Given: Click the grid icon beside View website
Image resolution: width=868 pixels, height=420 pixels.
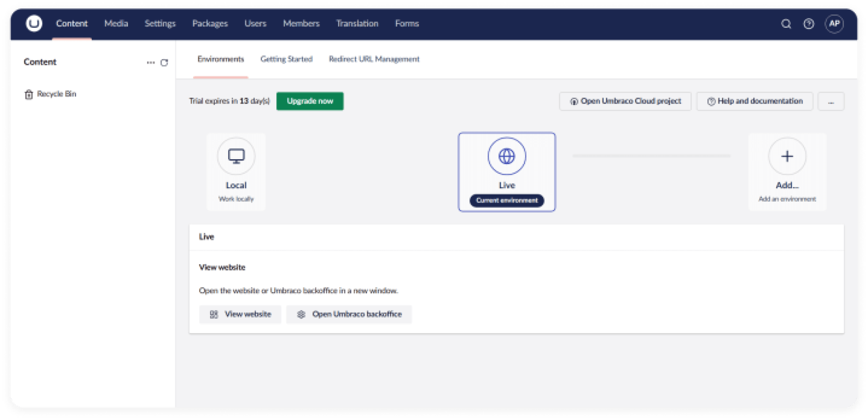Looking at the screenshot, I should pyautogui.click(x=214, y=314).
